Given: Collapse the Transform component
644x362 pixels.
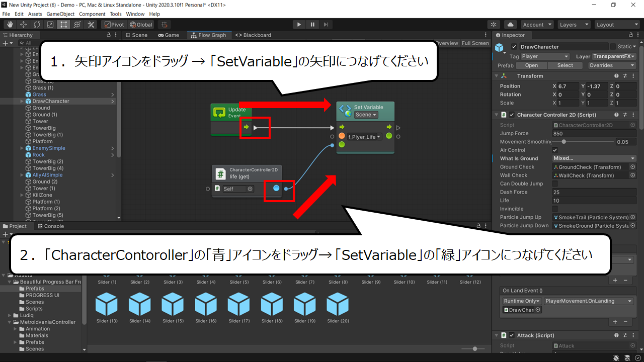Looking at the screenshot, I should 497,76.
